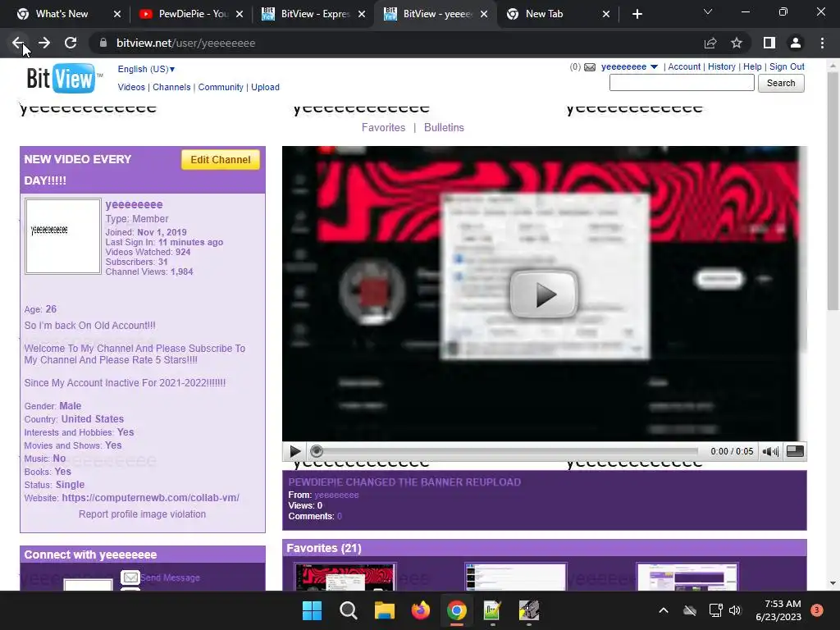
Task: Start playback with the player's play button
Action: coord(294,452)
